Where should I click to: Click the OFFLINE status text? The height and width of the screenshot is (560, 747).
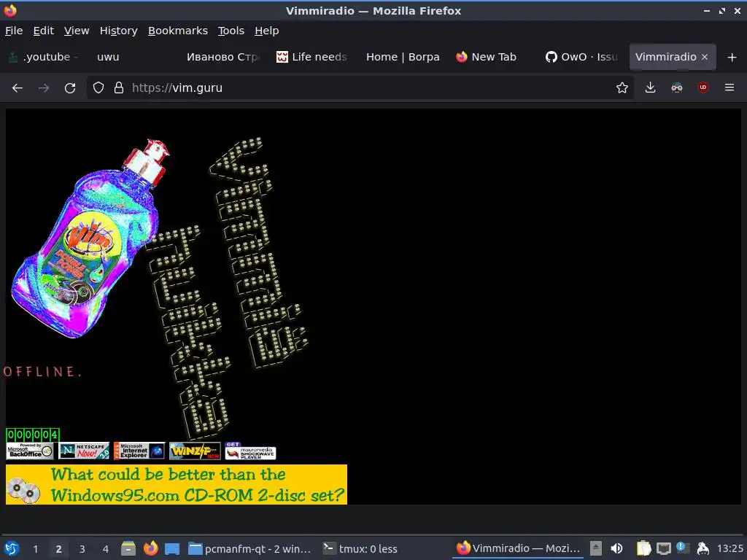[x=42, y=372]
